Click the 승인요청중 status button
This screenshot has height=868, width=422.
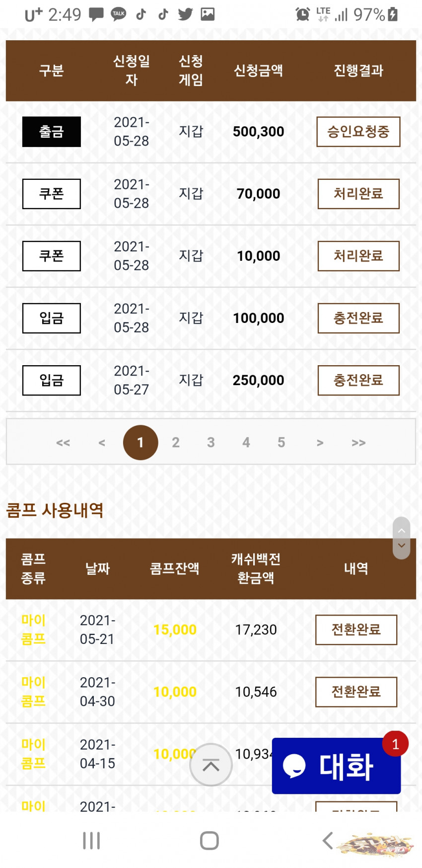358,132
